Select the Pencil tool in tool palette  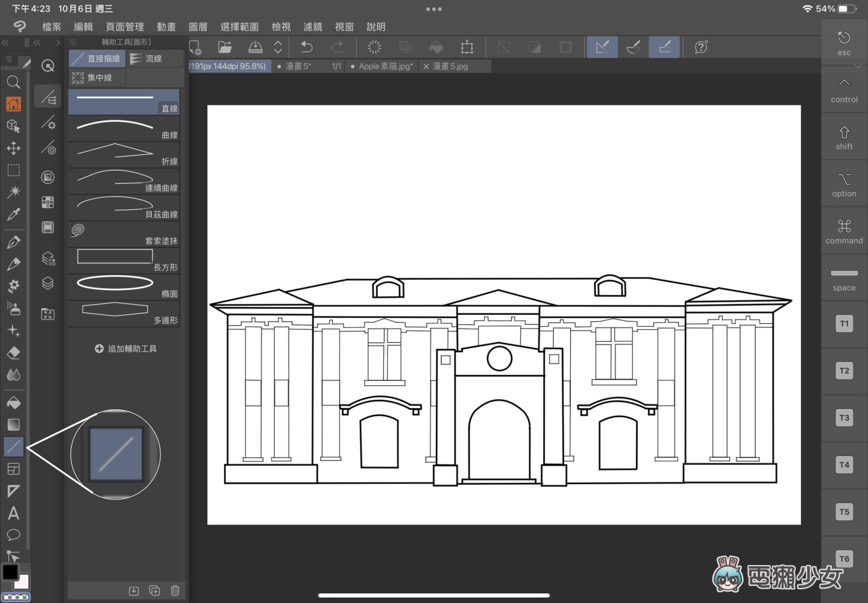click(x=13, y=264)
